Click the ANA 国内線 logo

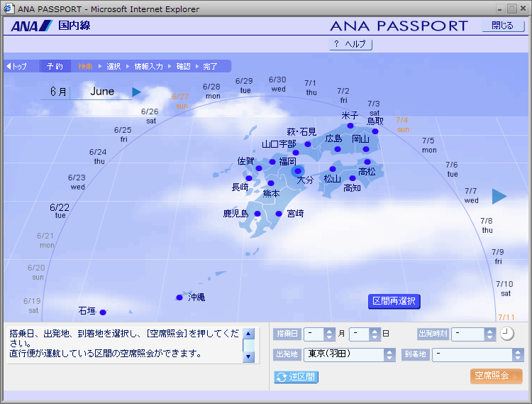coord(50,26)
